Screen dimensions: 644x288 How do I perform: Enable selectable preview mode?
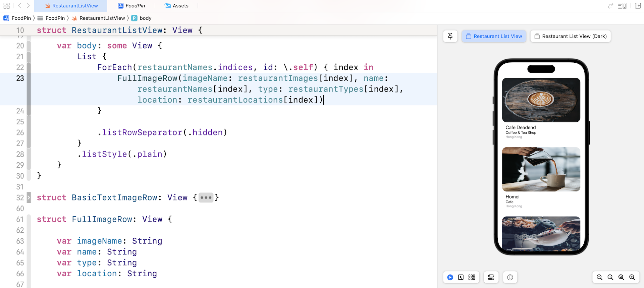coord(461,277)
